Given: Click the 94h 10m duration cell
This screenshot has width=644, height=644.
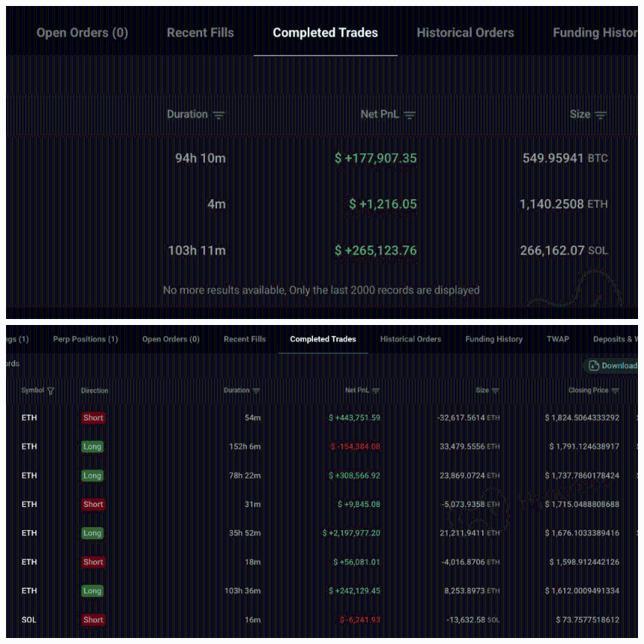Looking at the screenshot, I should [x=201, y=158].
